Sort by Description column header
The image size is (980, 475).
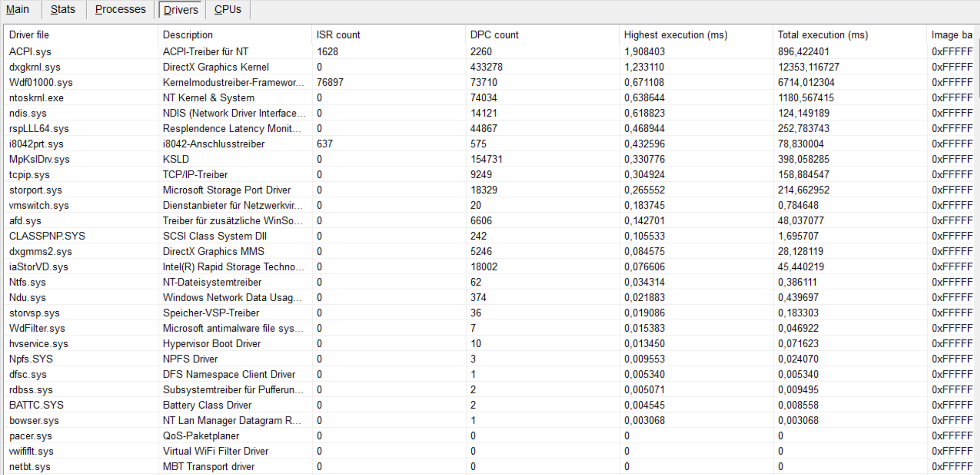pyautogui.click(x=188, y=35)
